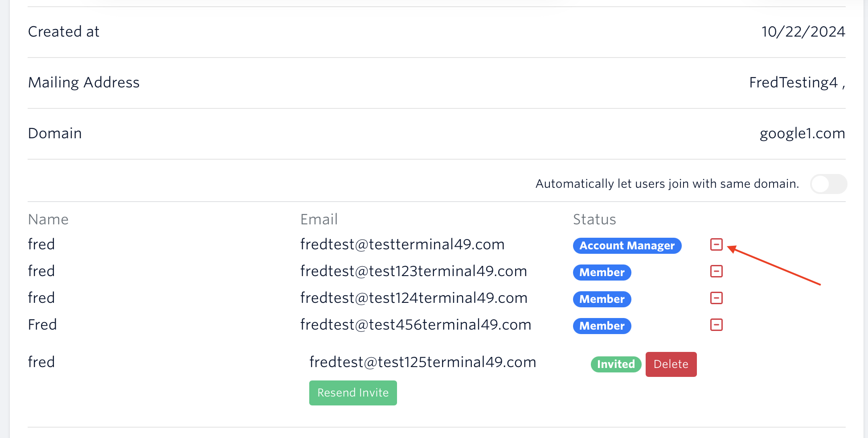Click the Account Manager status badge
The width and height of the screenshot is (868, 438).
pyautogui.click(x=627, y=246)
